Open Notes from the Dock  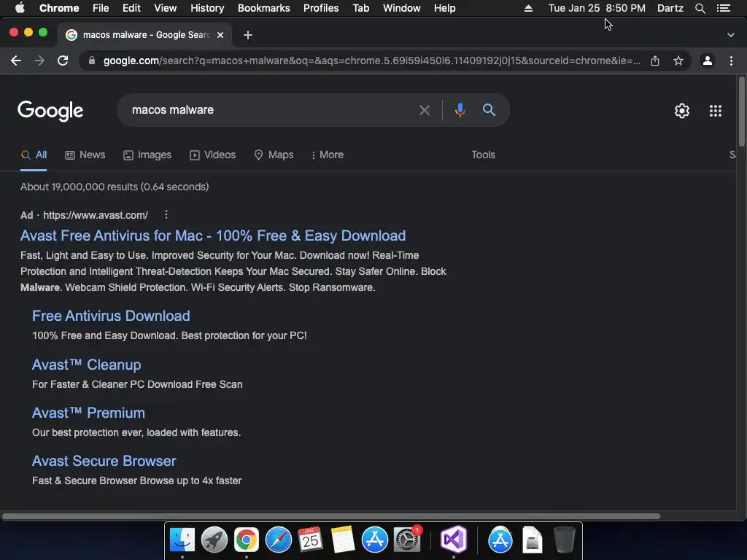(343, 540)
